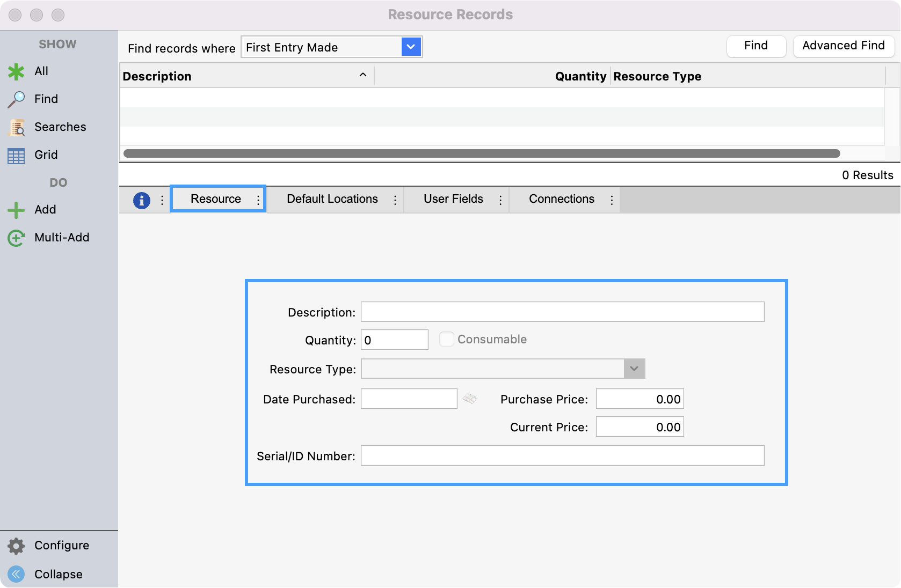Click the blue info icon tab

141,200
